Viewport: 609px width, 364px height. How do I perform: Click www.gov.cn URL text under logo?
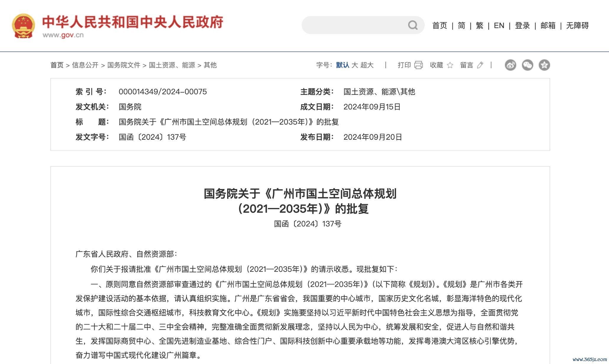[63, 35]
